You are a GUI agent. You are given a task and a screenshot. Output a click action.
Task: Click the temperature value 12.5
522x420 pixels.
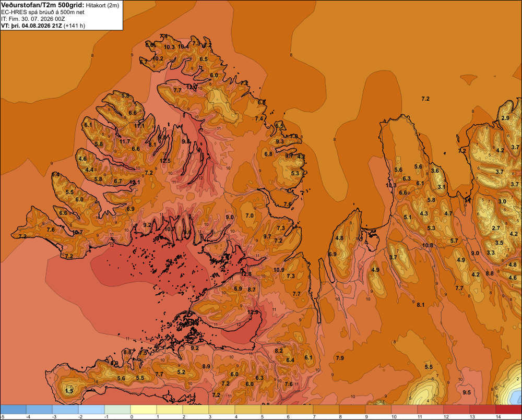click(165, 161)
